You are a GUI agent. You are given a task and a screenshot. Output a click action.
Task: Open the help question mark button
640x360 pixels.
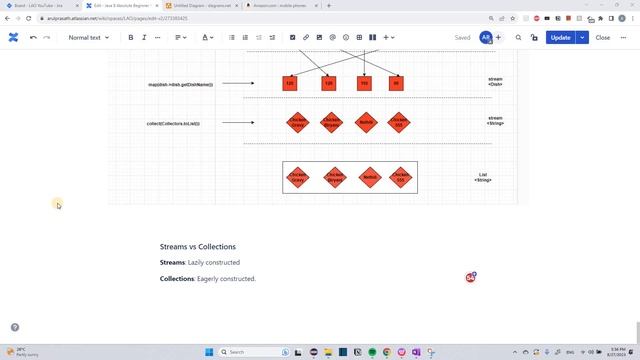coord(15,327)
